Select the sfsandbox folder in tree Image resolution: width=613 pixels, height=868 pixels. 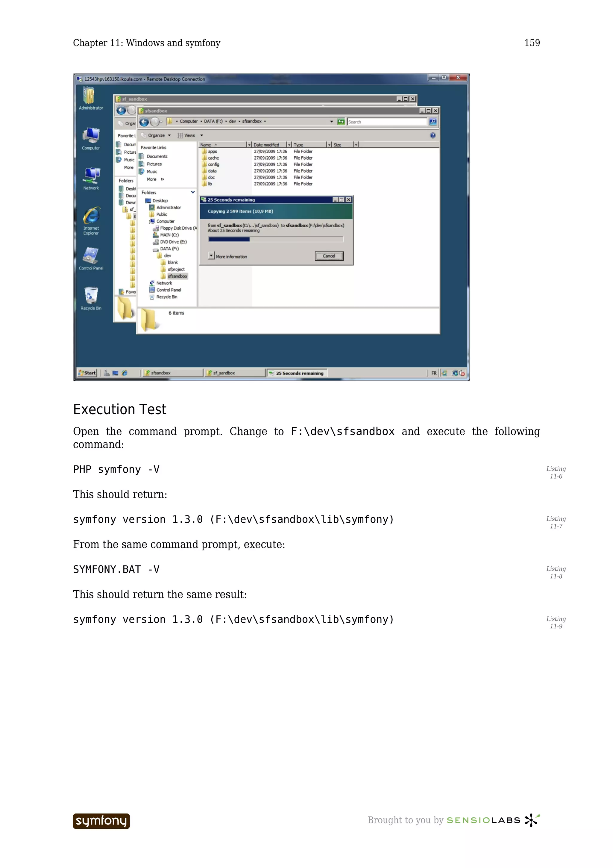point(174,276)
